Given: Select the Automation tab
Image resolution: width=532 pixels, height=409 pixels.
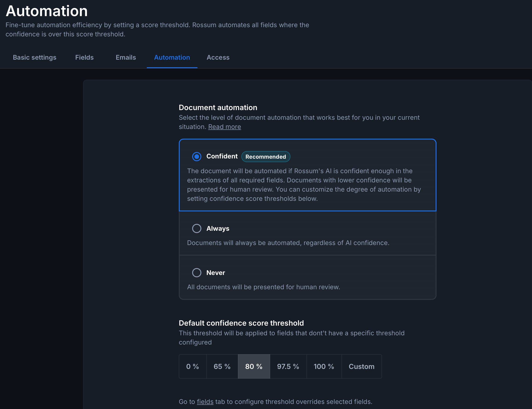Looking at the screenshot, I should pos(172,57).
